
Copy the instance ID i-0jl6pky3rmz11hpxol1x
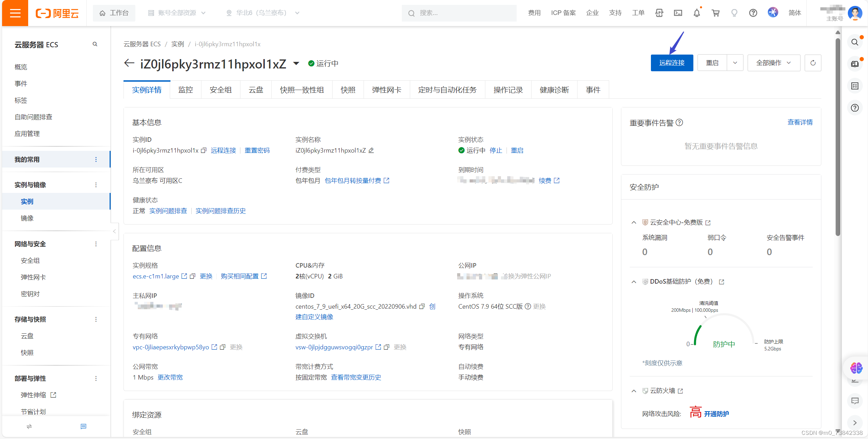[x=204, y=151]
